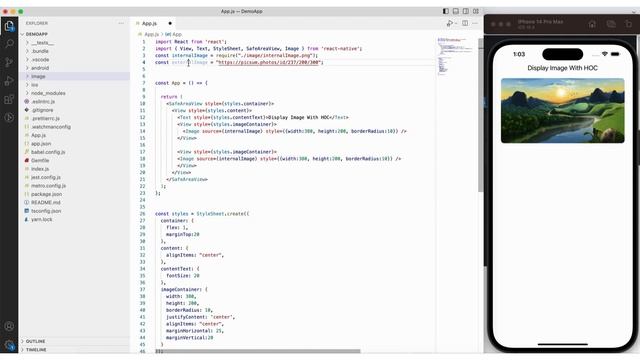
Task: Click line number 26 in the gutter
Action: [x=142, y=213]
